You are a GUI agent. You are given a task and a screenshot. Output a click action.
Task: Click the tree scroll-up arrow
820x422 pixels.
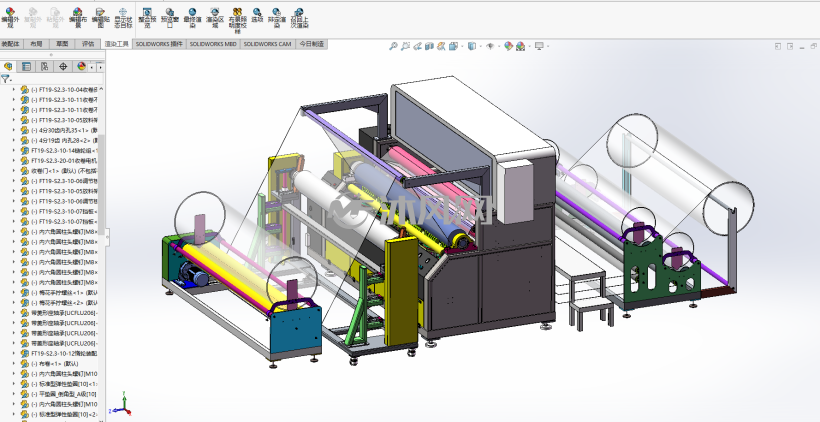click(x=101, y=89)
